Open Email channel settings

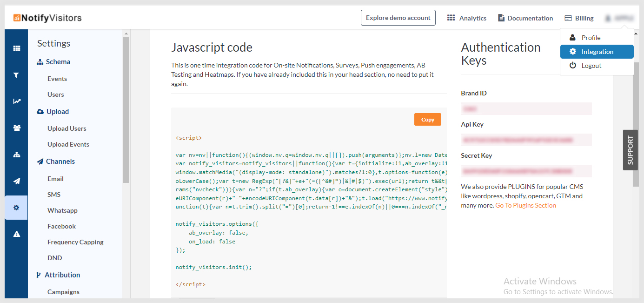click(x=55, y=179)
